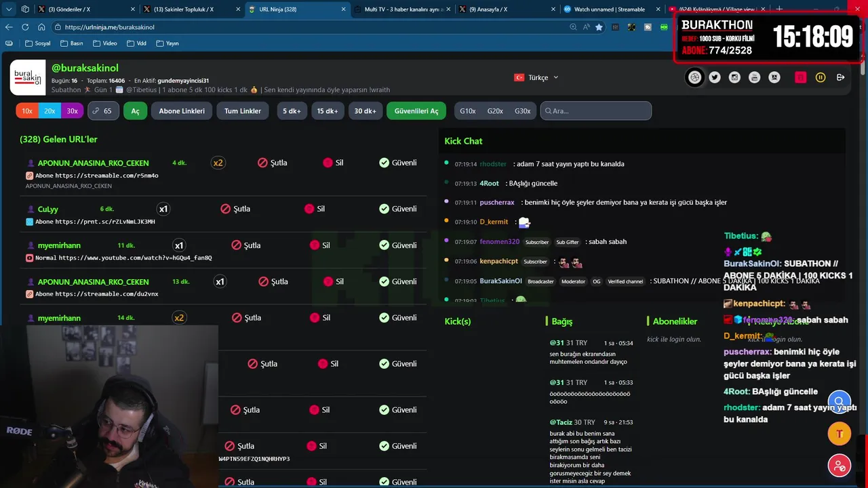
Task: Open the streamable.com/du2vnx link
Action: 106,294
